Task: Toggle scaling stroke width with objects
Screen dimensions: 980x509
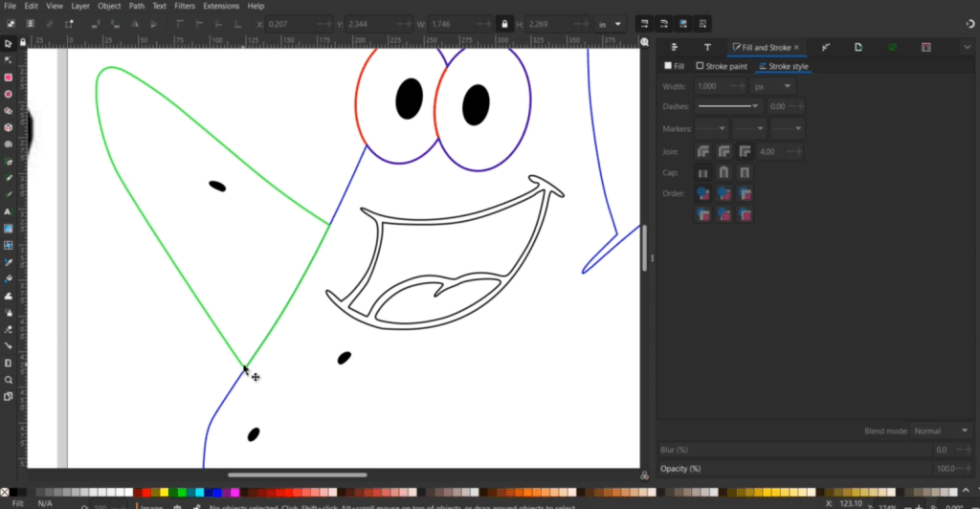Action: [643, 23]
